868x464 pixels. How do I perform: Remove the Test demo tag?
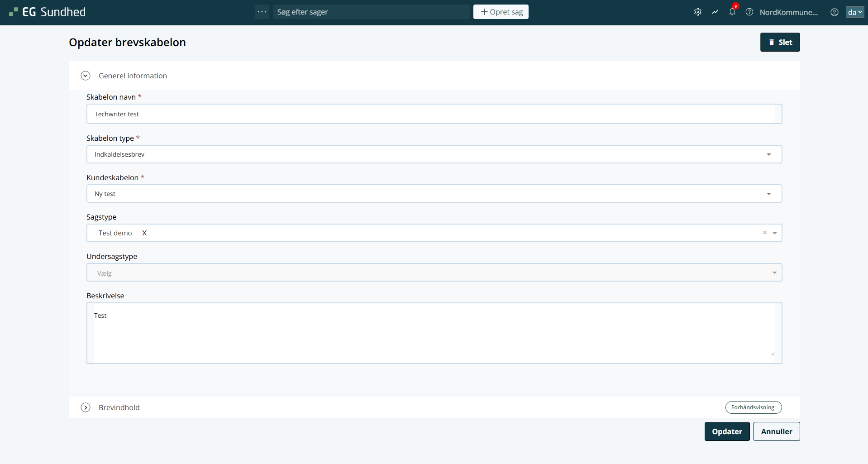click(144, 233)
